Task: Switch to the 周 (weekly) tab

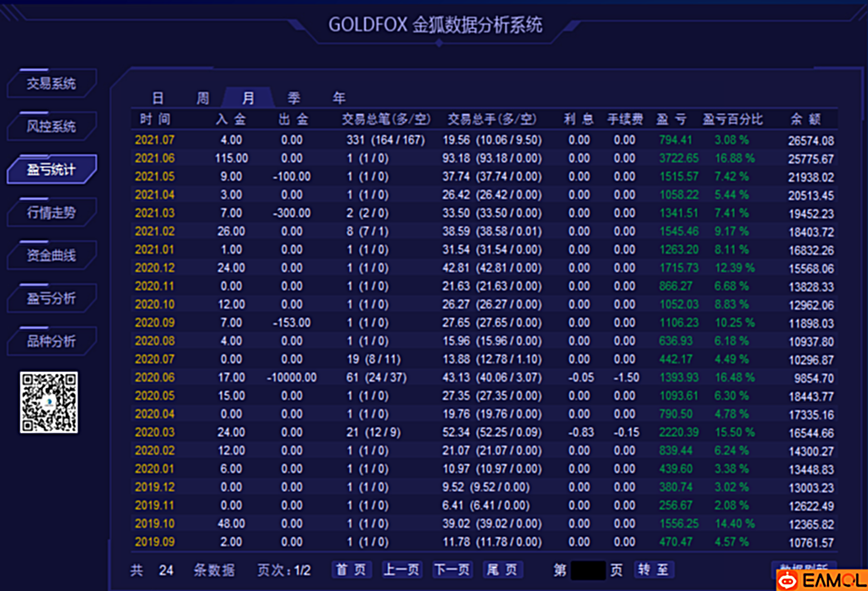Action: (203, 98)
